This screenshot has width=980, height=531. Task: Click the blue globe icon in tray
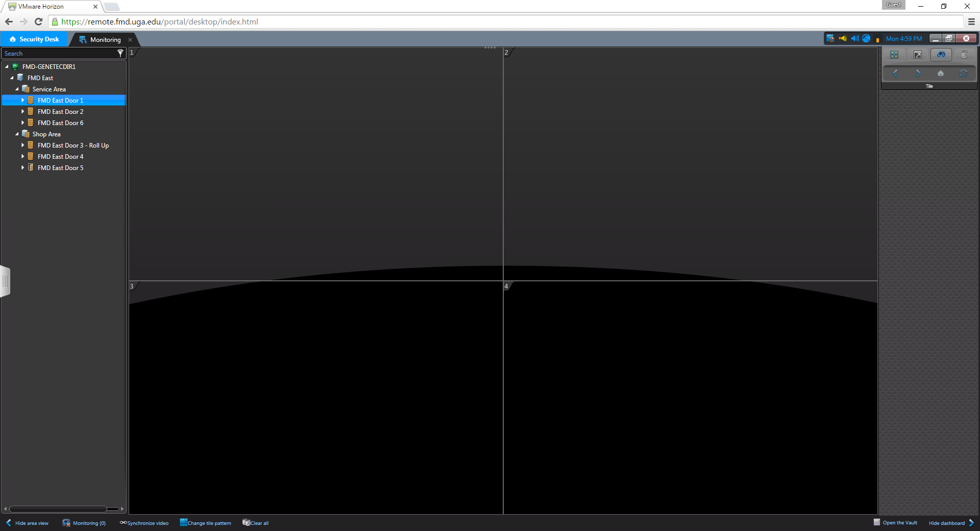coord(866,39)
